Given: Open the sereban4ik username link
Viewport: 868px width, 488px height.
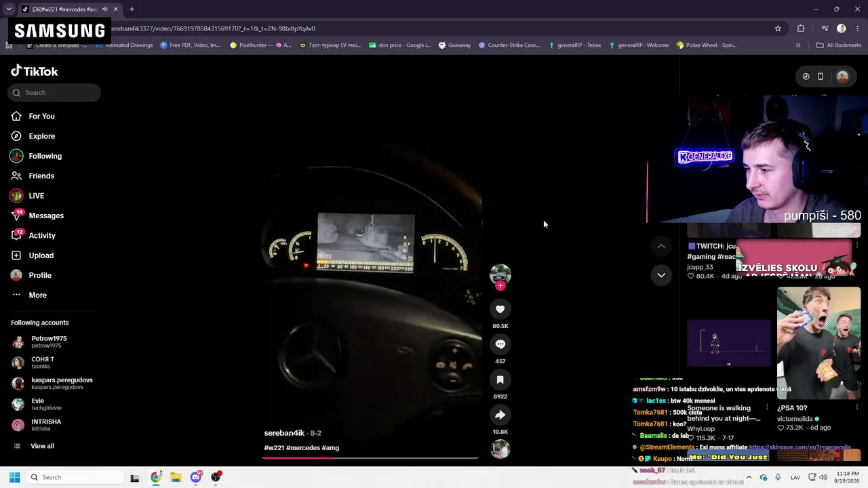Looking at the screenshot, I should pyautogui.click(x=284, y=433).
